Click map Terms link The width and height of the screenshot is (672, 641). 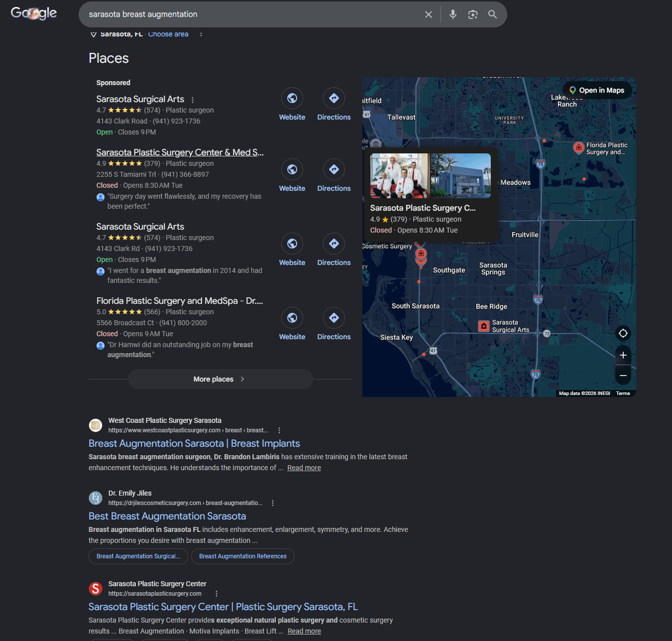click(623, 393)
